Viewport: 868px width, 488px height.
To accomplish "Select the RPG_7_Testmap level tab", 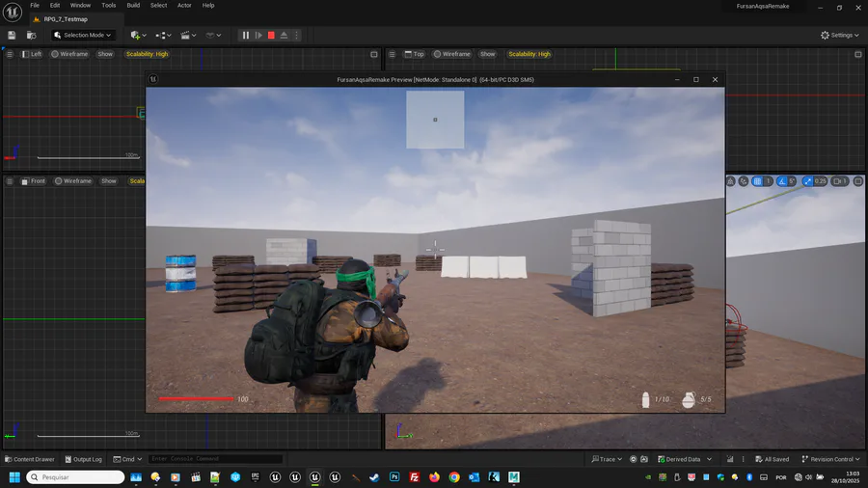I will 66,19.
